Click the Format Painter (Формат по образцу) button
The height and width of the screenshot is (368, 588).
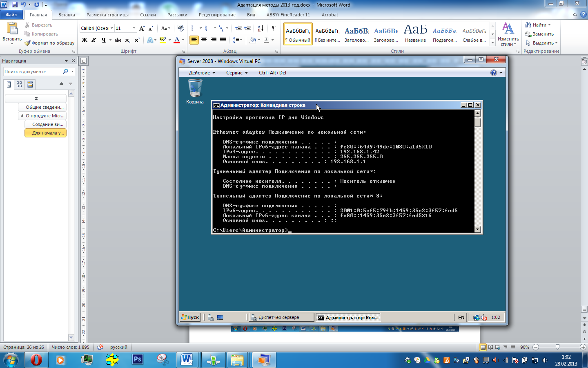(x=49, y=43)
